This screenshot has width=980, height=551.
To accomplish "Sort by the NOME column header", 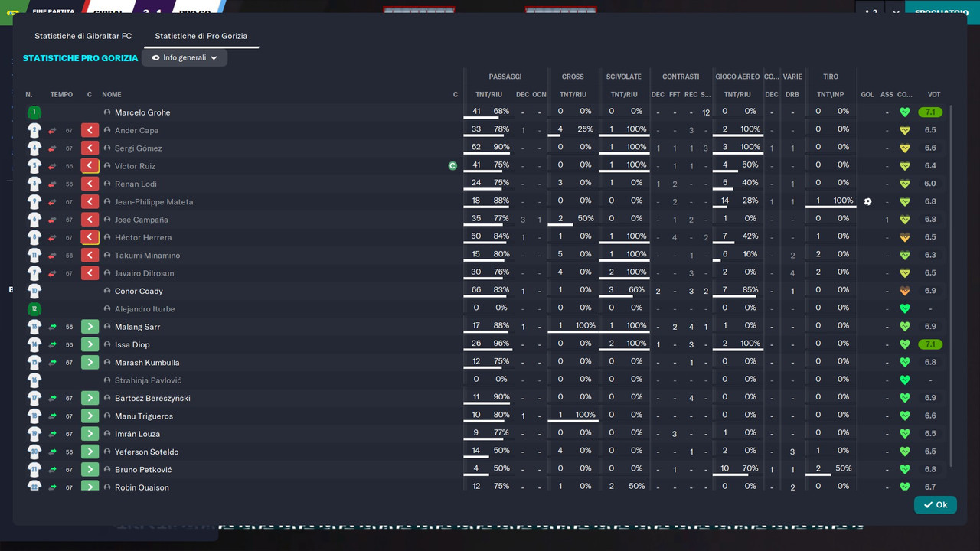I will click(112, 95).
